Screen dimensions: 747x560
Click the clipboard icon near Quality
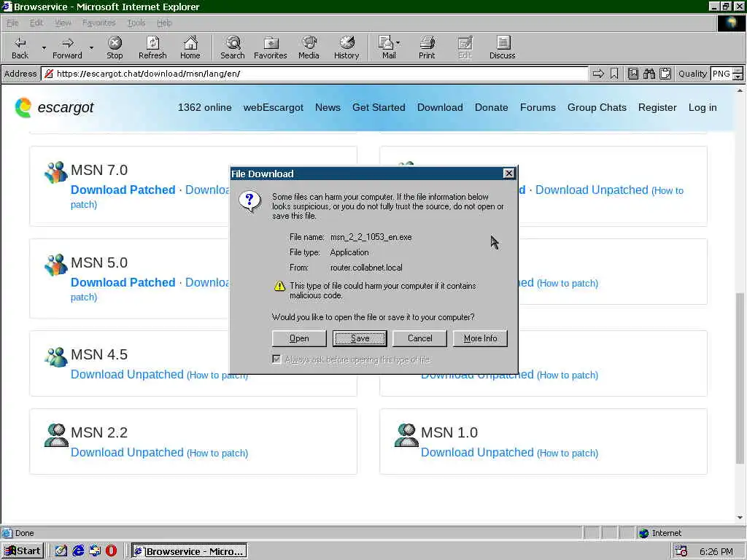(665, 74)
